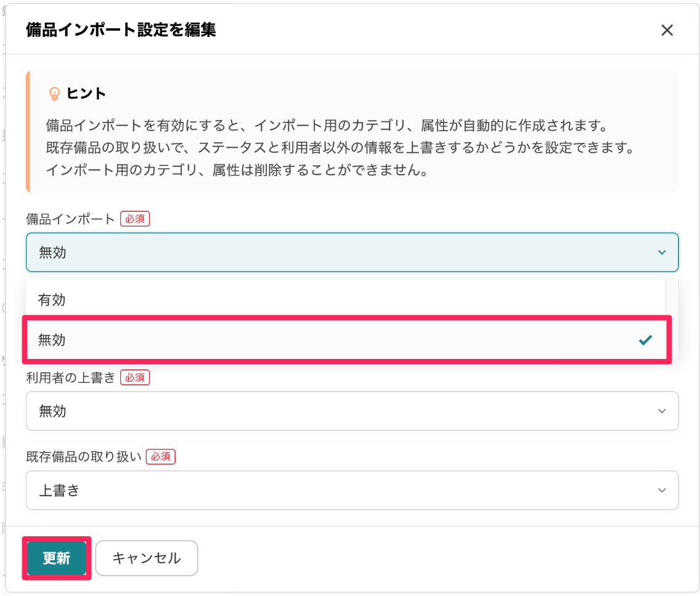Click the 既存備品の取り扱い field label
This screenshot has width=700, height=596.
click(x=83, y=457)
